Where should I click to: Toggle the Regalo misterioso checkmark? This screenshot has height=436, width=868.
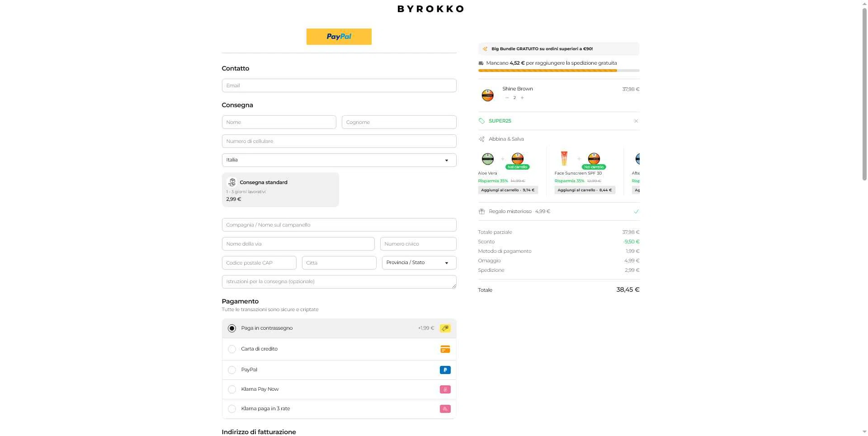pos(636,212)
